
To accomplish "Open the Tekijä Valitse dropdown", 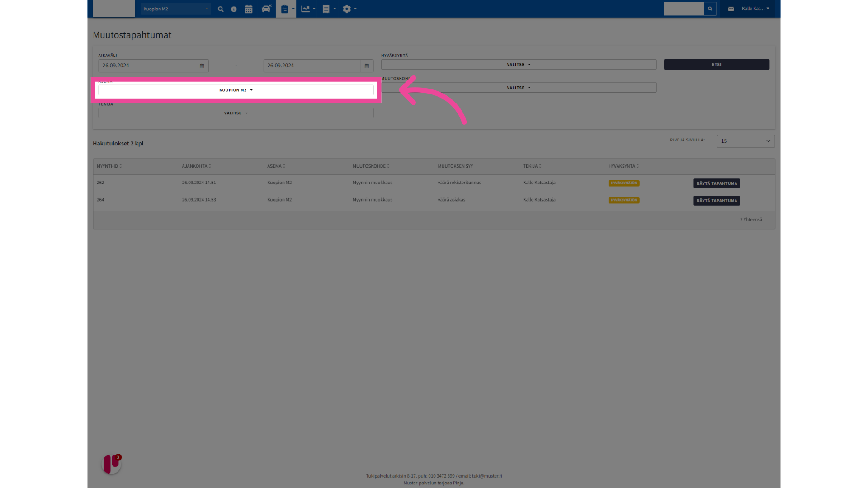I will click(236, 113).
